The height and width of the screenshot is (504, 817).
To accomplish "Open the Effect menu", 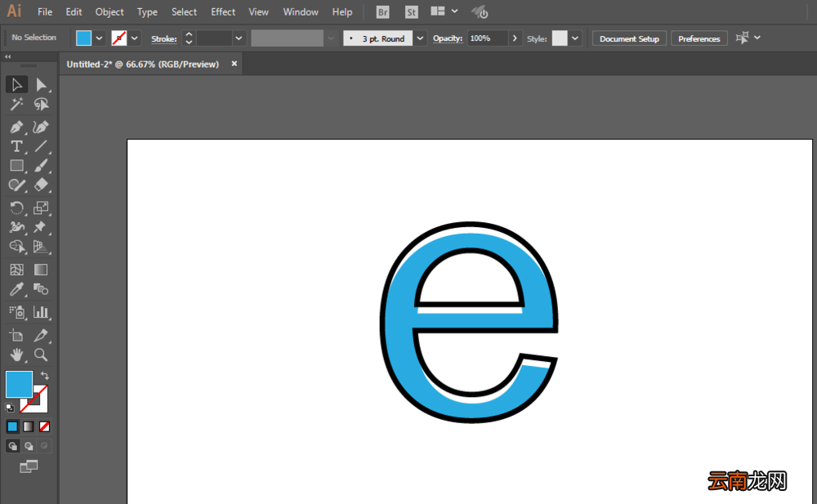I will click(223, 11).
